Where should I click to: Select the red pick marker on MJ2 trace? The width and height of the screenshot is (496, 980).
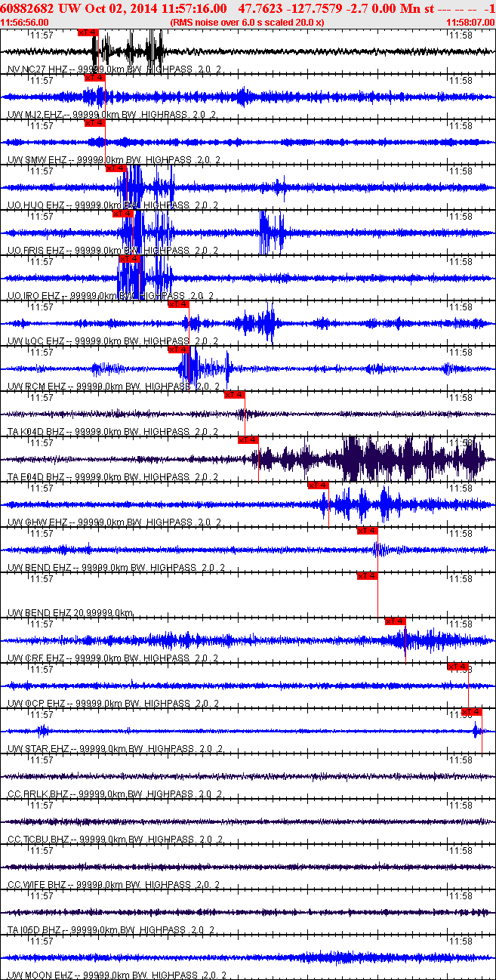[94, 78]
